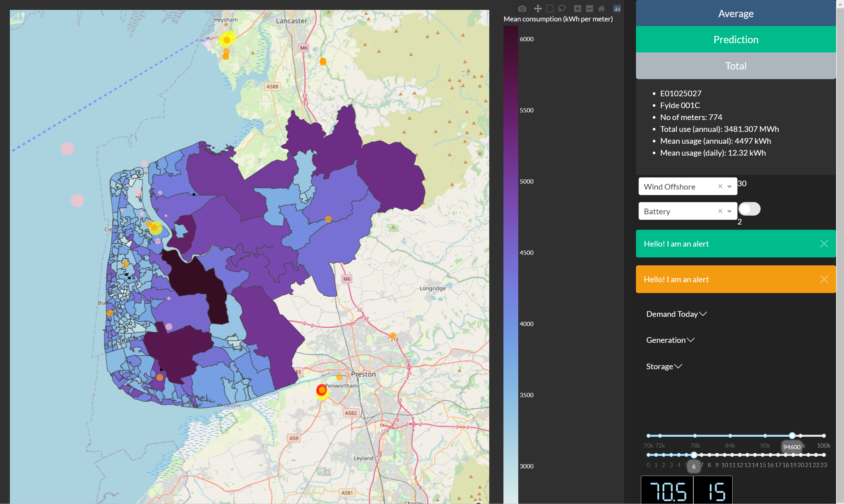Image resolution: width=844 pixels, height=504 pixels.
Task: Select the Average tab
Action: (x=736, y=13)
